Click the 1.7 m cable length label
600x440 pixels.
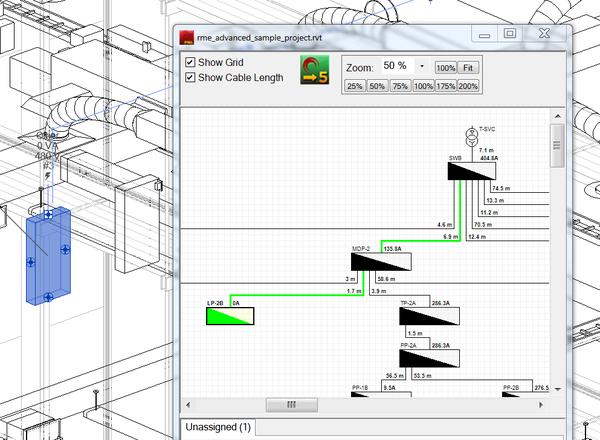354,291
